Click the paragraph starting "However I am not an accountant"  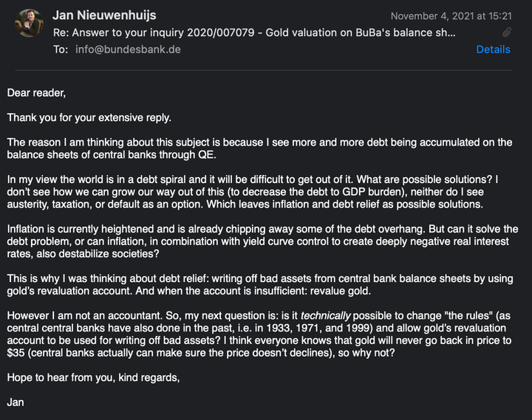(259, 334)
